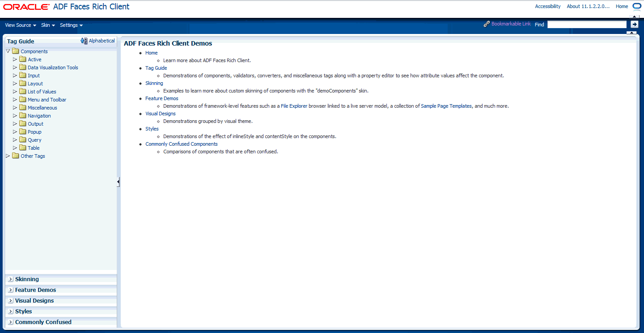Click the Data Visualization Tools folder icon
Viewport: 644px width, 333px height.
[x=22, y=67]
